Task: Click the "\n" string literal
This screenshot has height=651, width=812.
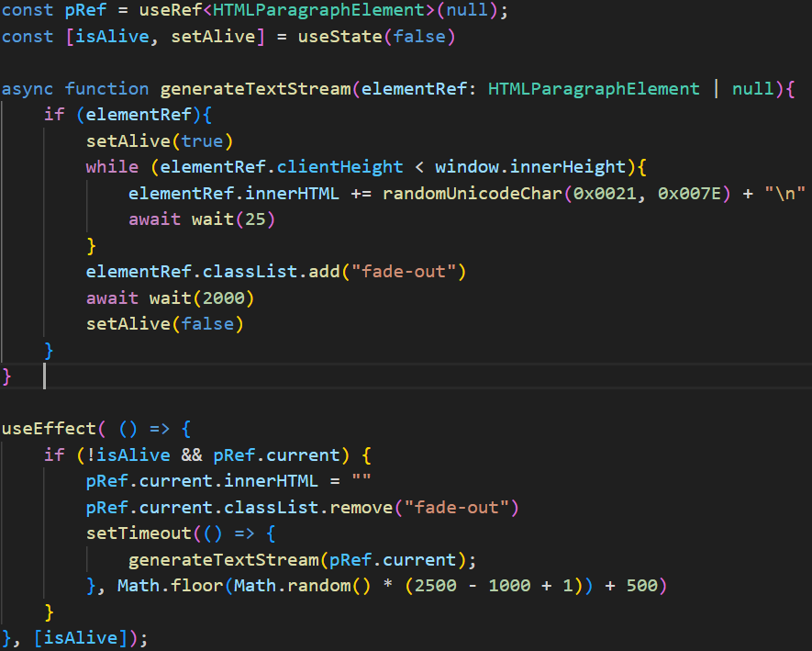Action: pyautogui.click(x=785, y=194)
